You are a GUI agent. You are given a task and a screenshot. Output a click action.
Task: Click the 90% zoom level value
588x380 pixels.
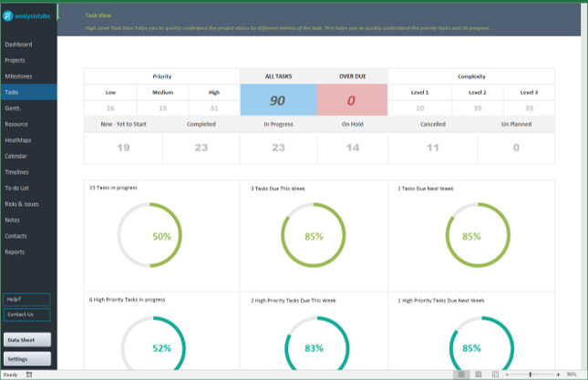572,375
